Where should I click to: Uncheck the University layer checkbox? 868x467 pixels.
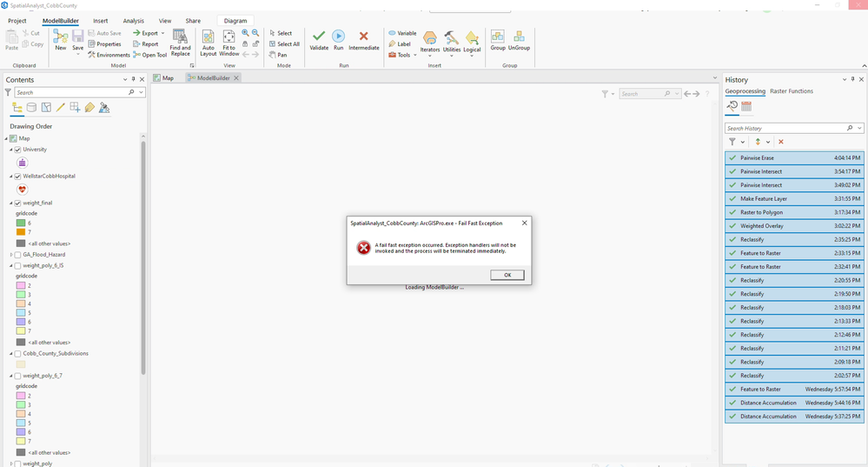[x=17, y=150]
